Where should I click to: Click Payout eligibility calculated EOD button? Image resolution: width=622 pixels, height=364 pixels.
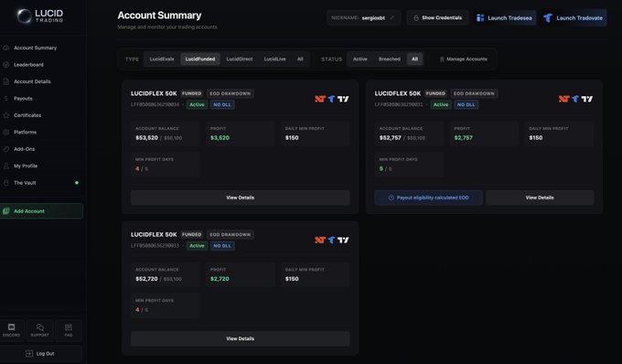click(428, 198)
